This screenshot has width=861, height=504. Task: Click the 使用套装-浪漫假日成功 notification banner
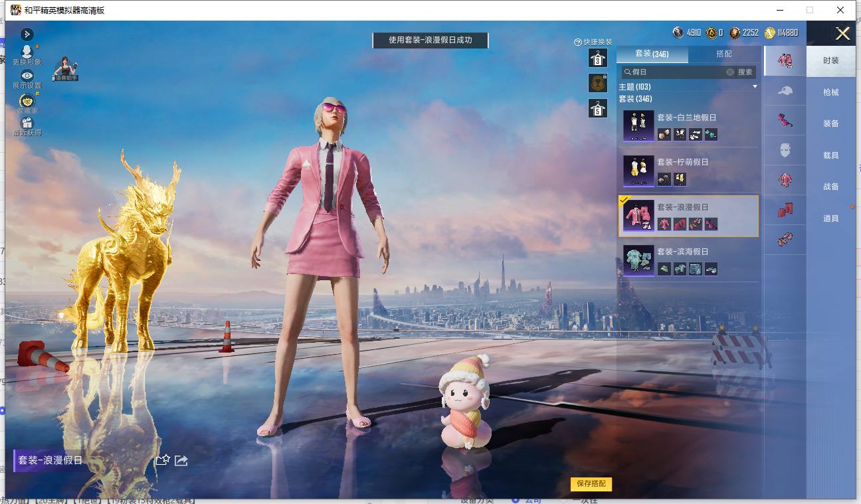pos(430,40)
